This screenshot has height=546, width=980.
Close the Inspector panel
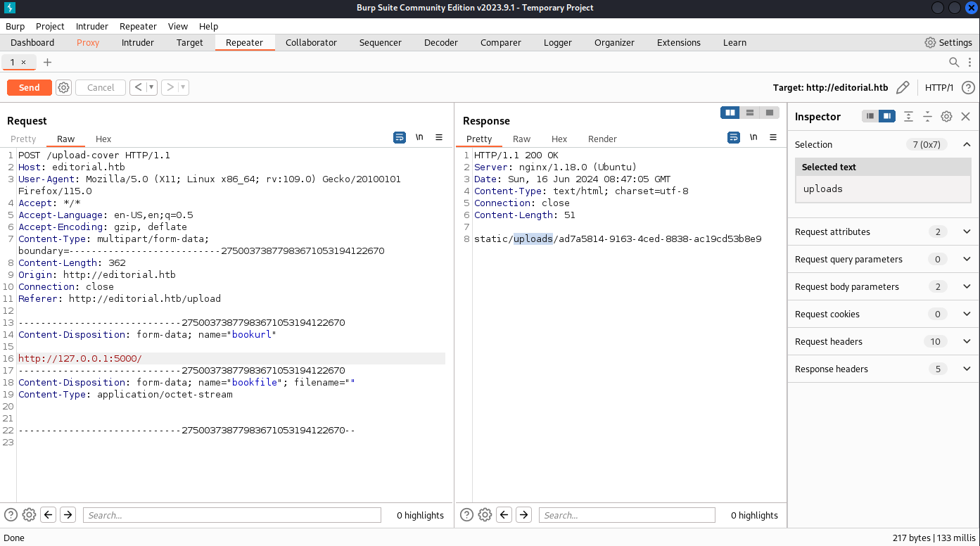[965, 116]
